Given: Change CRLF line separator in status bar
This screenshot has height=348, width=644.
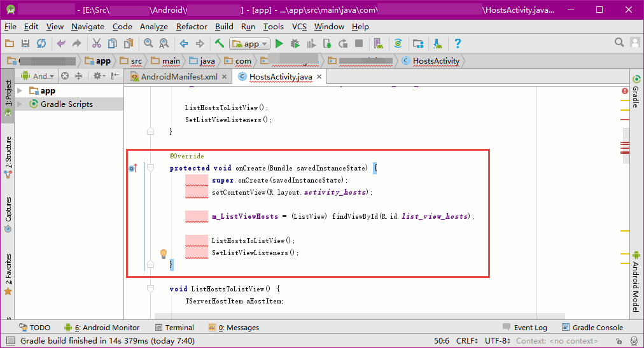Looking at the screenshot, I should pos(467,340).
